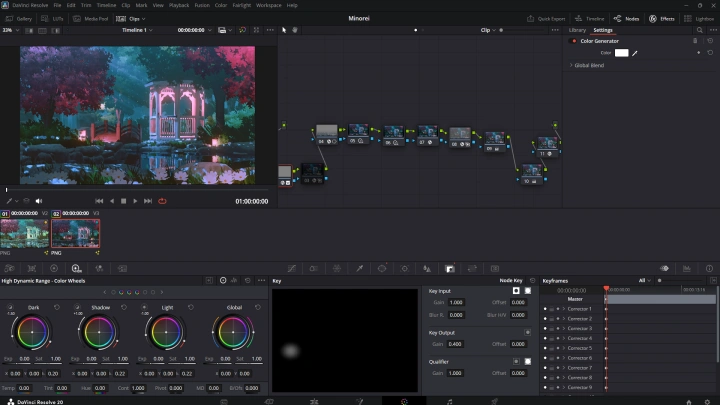Expand Corrector 5 keyframe track
The width and height of the screenshot is (720, 405).
[564, 348]
